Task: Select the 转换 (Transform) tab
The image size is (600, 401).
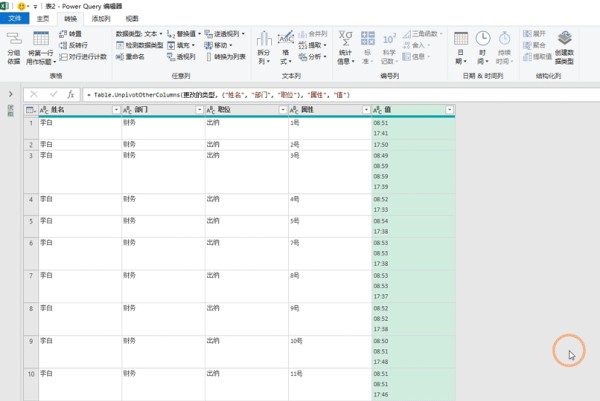Action: point(70,18)
